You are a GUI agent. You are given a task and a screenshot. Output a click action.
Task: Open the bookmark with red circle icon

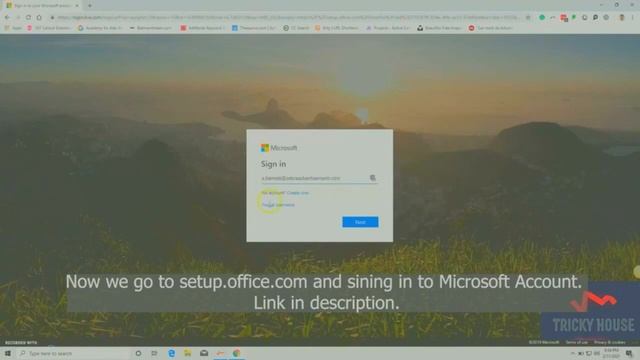pos(490,28)
